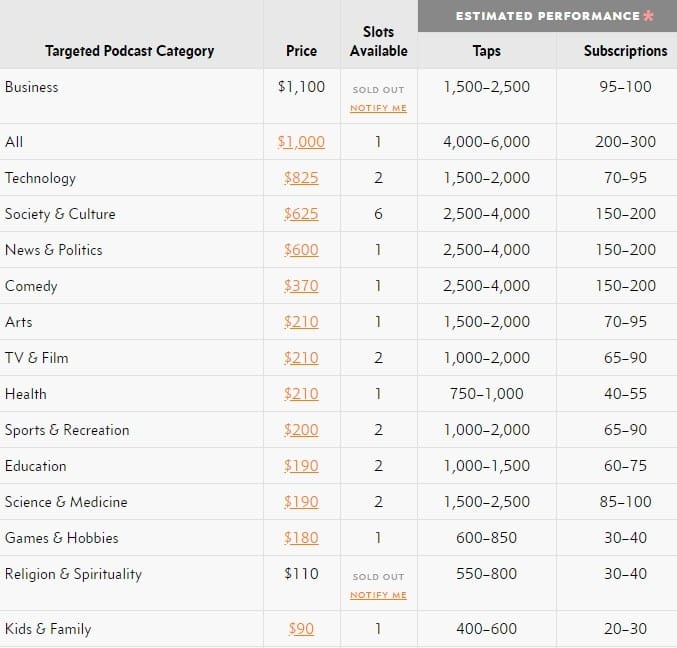Select the $210 TV & Film price

tap(301, 358)
